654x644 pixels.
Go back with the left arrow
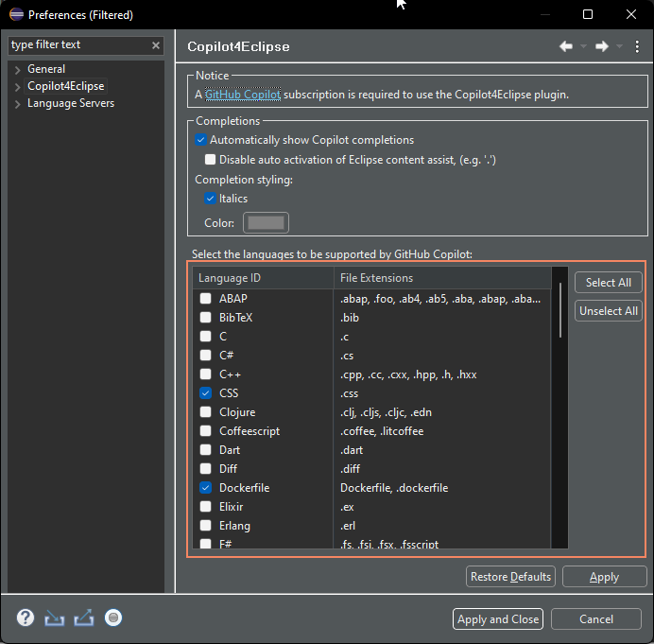click(566, 46)
